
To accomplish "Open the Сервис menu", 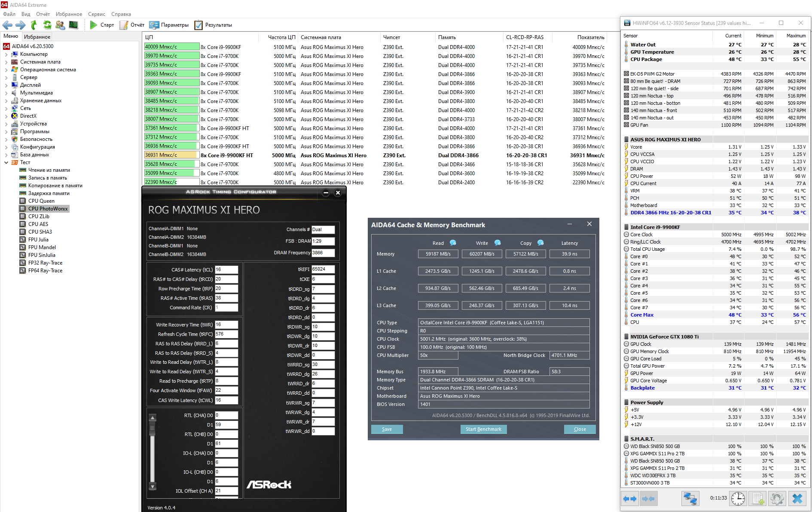I will coord(97,14).
